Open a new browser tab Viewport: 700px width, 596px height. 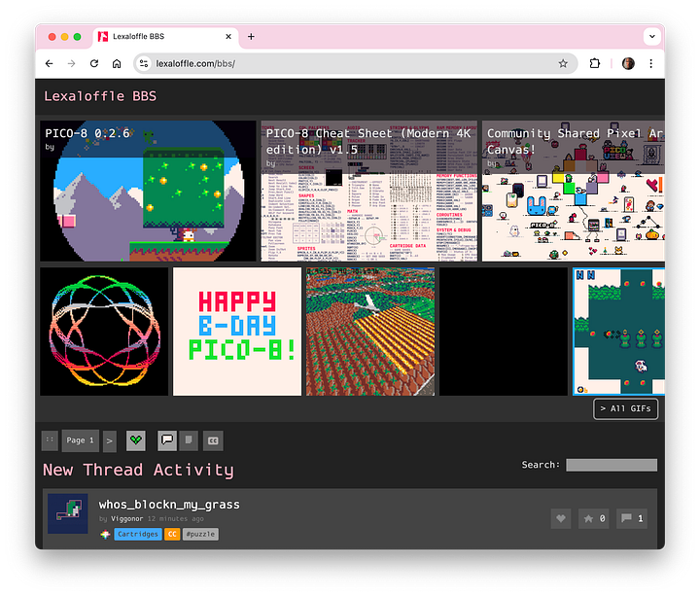[251, 37]
